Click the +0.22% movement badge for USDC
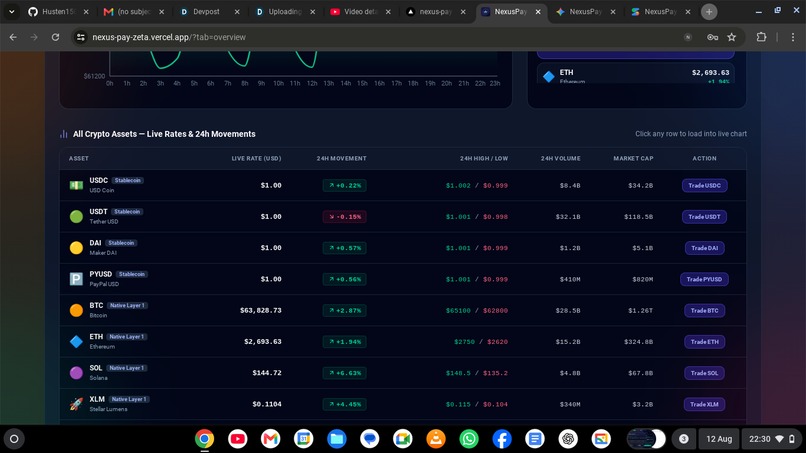 344,186
